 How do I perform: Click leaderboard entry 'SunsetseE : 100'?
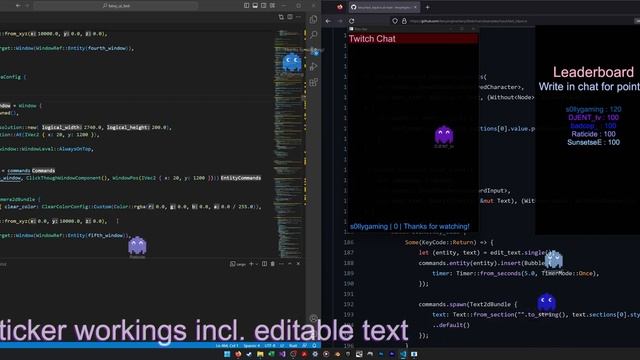point(593,142)
